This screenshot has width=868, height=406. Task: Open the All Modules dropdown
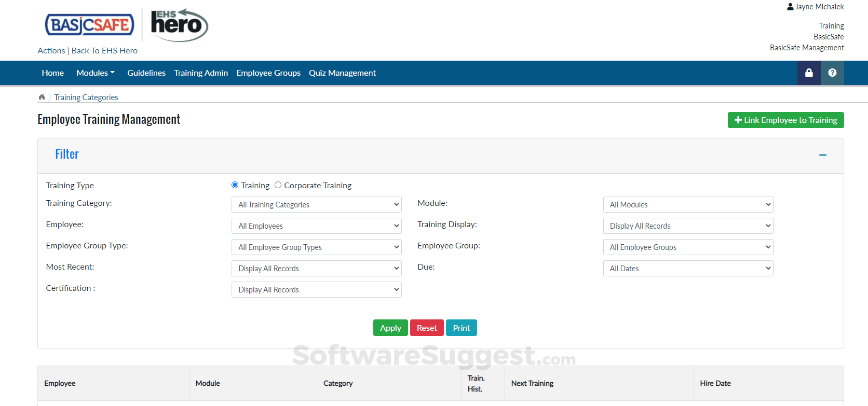(688, 205)
